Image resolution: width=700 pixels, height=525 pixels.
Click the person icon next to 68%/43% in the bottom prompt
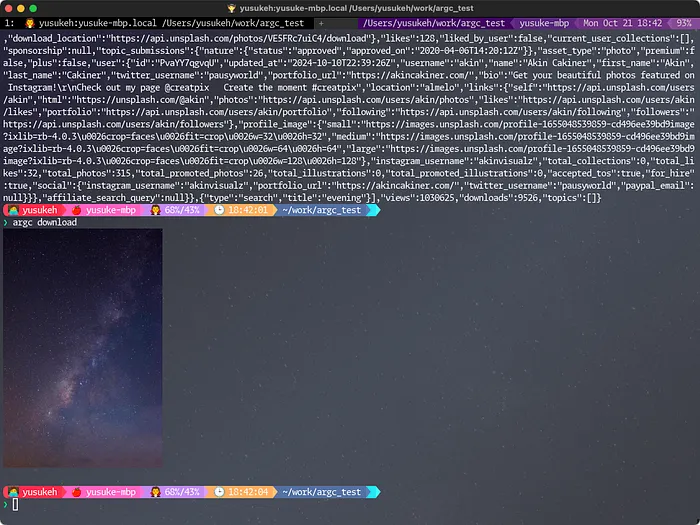[155, 492]
